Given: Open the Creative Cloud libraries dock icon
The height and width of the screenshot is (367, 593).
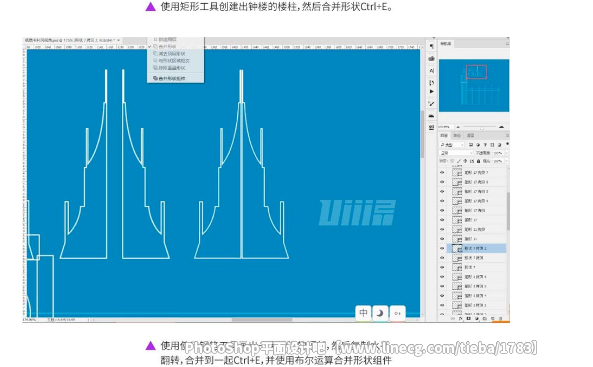Looking at the screenshot, I should pos(432,59).
